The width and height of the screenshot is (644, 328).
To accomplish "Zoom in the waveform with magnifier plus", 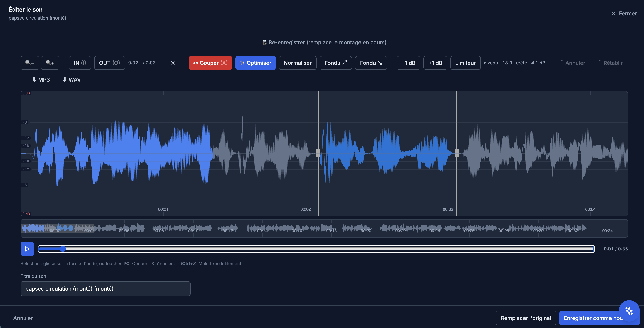I will [x=50, y=63].
